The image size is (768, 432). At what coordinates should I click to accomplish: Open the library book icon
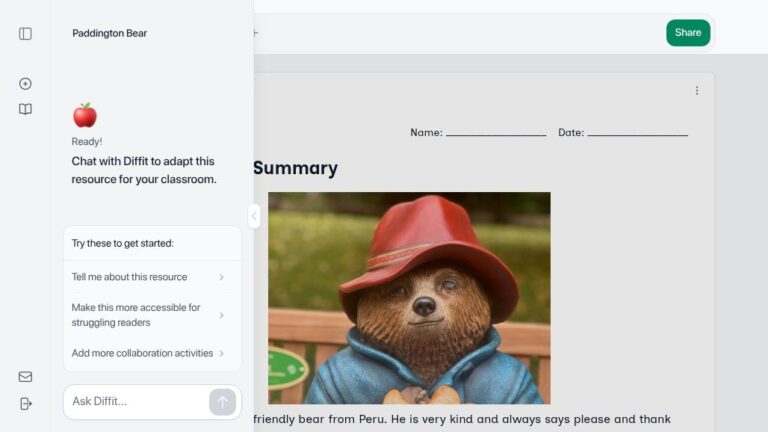point(25,109)
